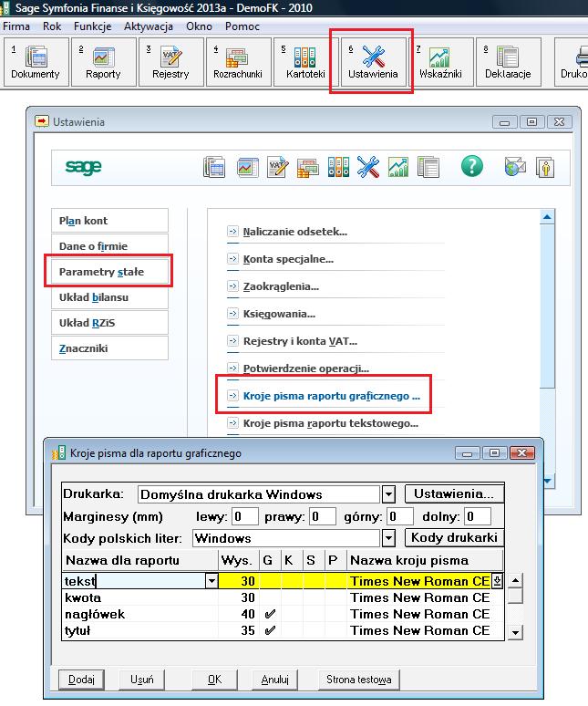Click the górny margin field
This screenshot has height=706, width=588.
point(399,516)
